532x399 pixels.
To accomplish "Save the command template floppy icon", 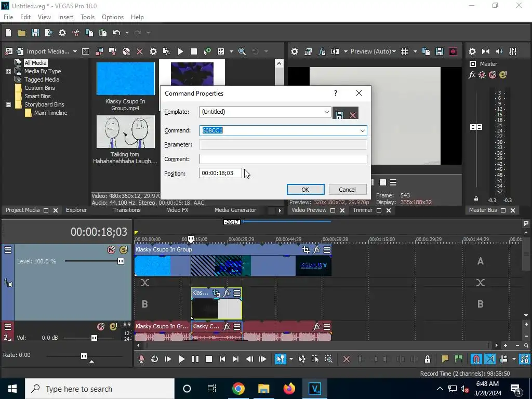I will pos(339,115).
